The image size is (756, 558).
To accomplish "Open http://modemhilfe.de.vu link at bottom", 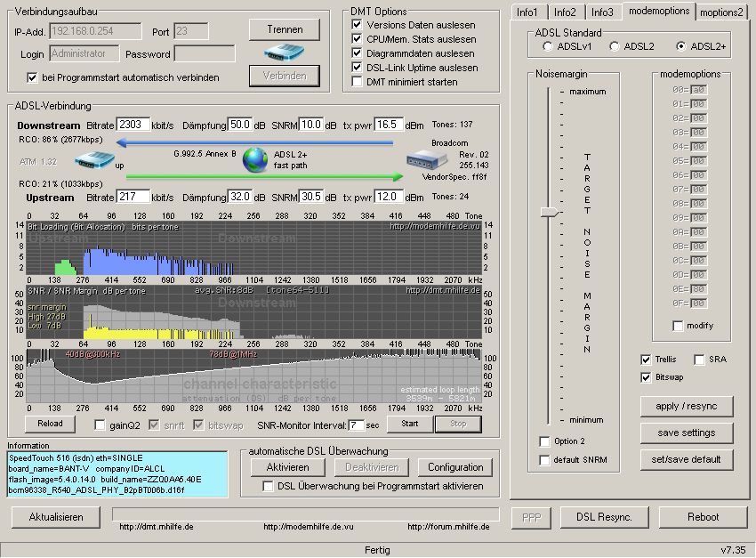I will 308,527.
